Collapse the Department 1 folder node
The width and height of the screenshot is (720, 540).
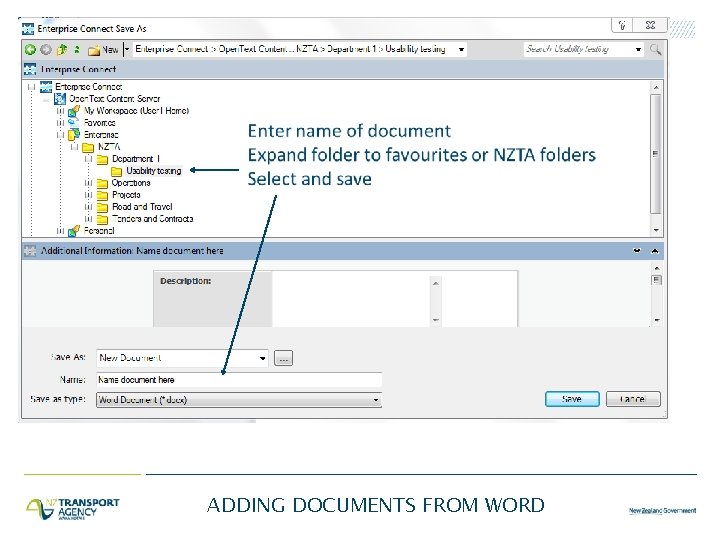click(88, 159)
